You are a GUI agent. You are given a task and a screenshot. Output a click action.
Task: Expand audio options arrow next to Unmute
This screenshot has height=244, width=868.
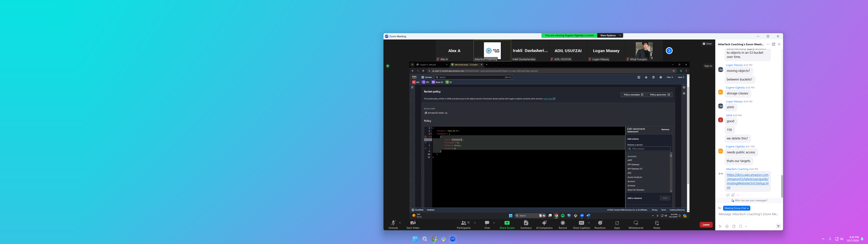point(400,223)
